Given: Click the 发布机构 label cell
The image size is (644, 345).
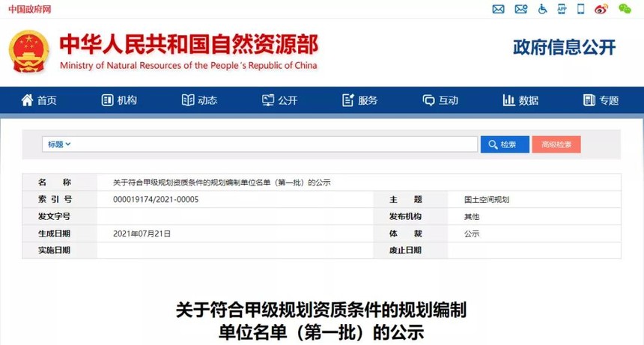Looking at the screenshot, I should click(x=410, y=216).
